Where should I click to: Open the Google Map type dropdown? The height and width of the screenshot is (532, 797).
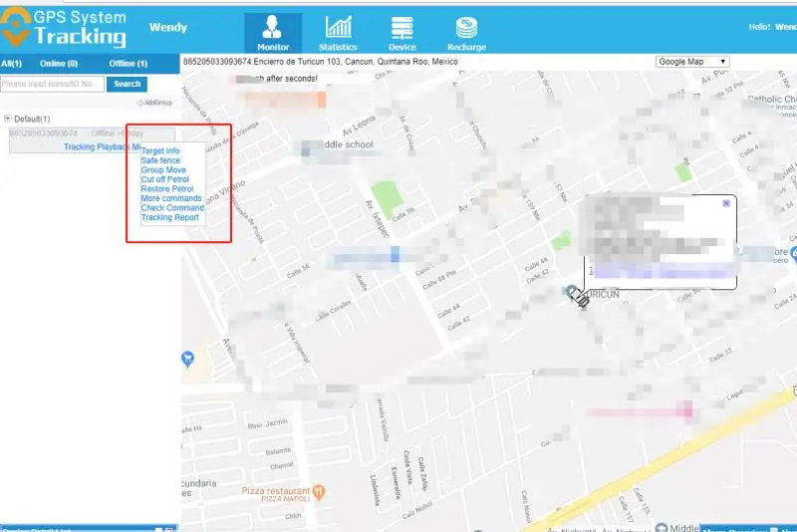[x=692, y=62]
